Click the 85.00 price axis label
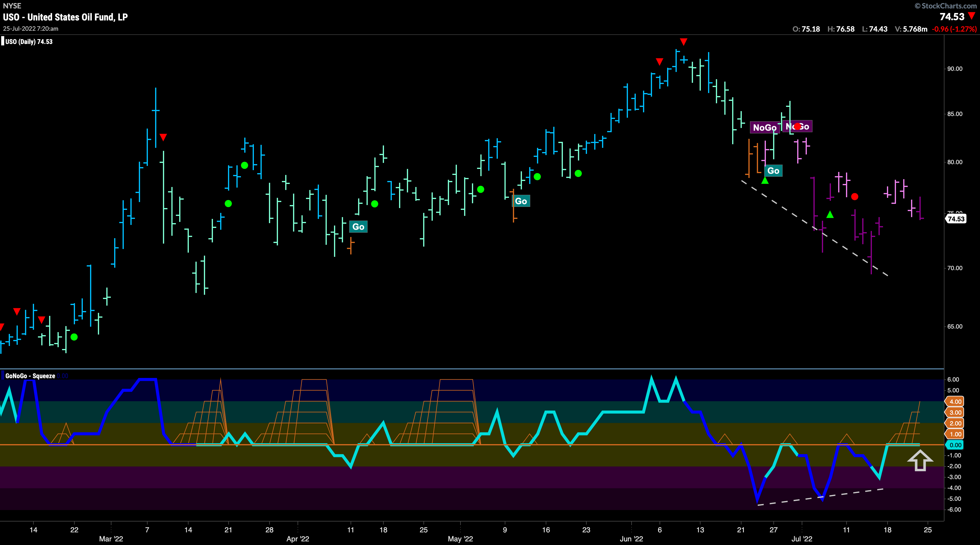980x545 pixels. tap(954, 114)
